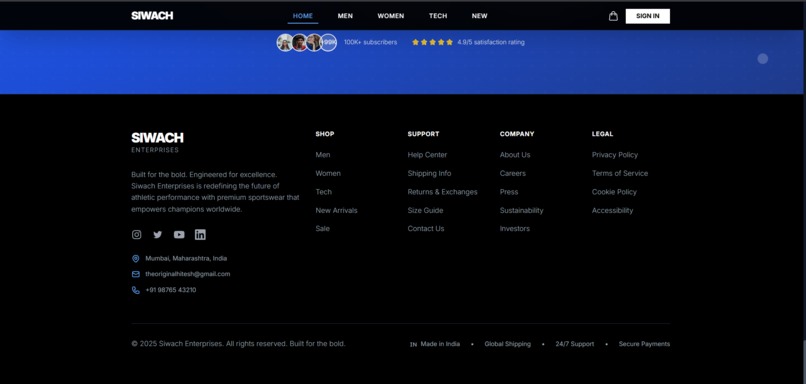Screen dimensions: 806x384
Task: Open the Help Center link
Action: pyautogui.click(x=427, y=155)
